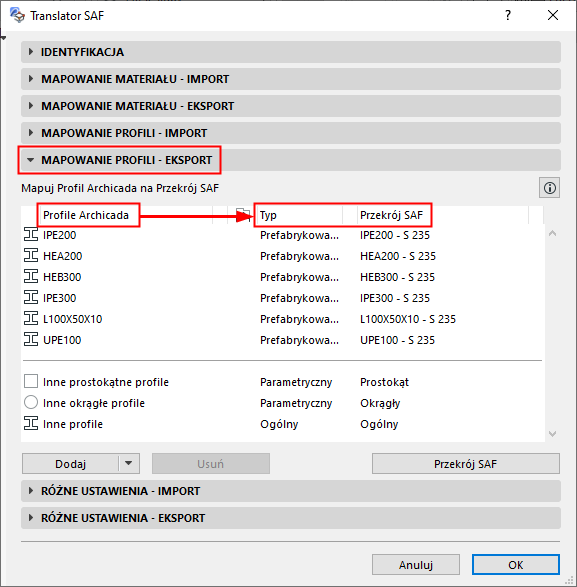Select the L100X50X10 profile row
The image size is (577, 587).
(283, 319)
